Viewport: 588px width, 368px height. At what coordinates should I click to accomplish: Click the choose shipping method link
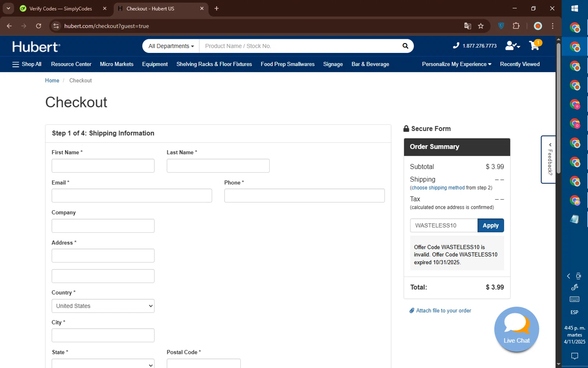(438, 188)
